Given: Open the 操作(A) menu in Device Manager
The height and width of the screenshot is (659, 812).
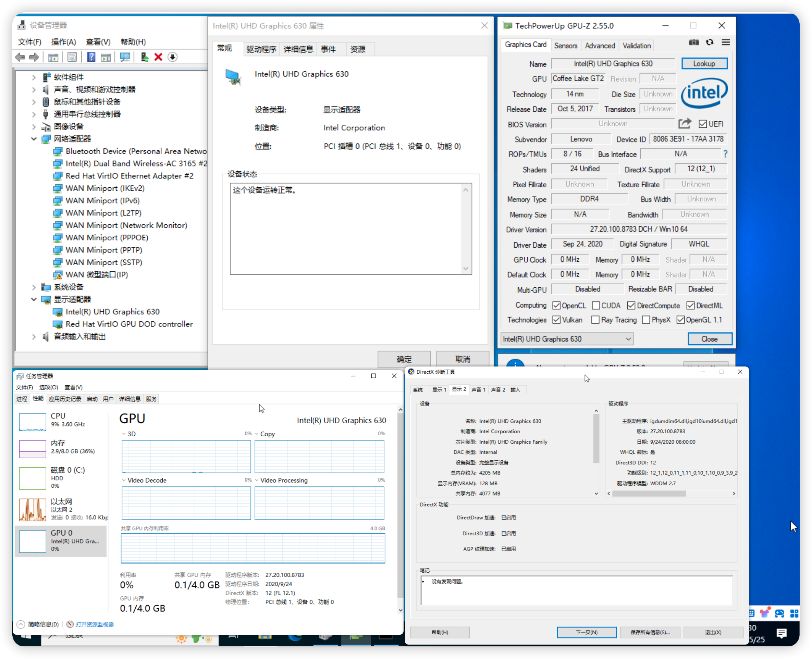Looking at the screenshot, I should tap(64, 42).
